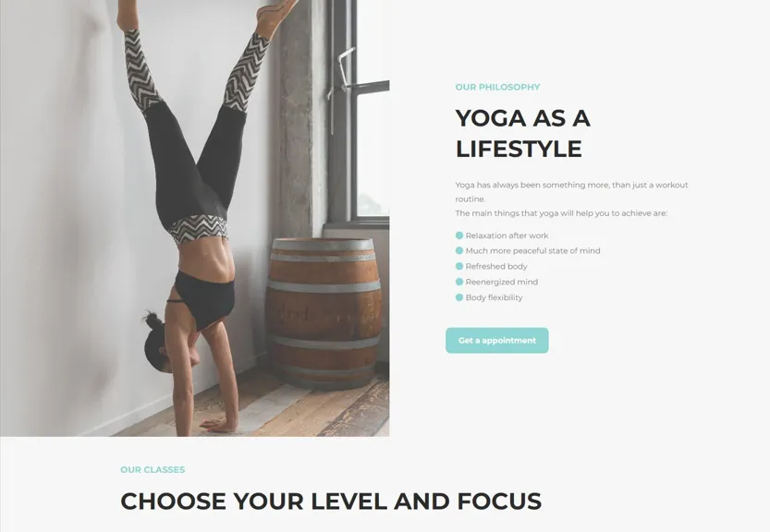Screen dimensions: 770x532
Task: Select the OUR CLASSES label
Action: 153,470
